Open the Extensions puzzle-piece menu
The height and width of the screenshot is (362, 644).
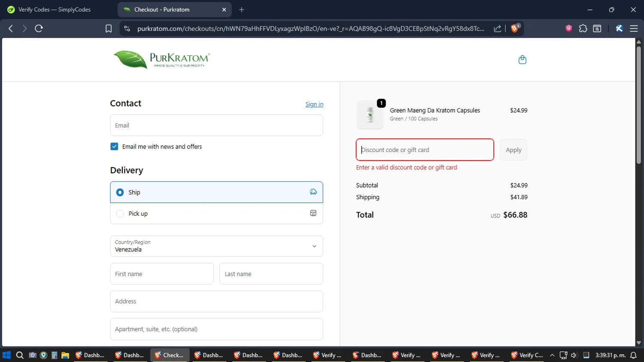click(583, 28)
